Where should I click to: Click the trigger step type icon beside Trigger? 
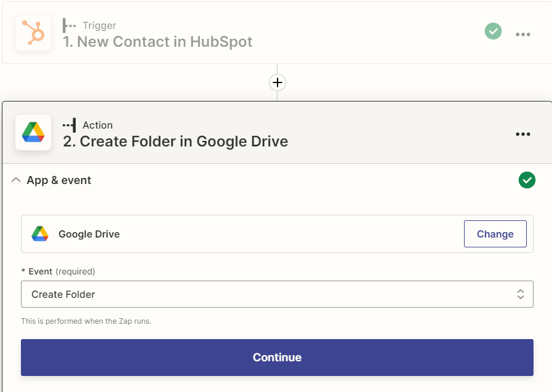(x=69, y=25)
